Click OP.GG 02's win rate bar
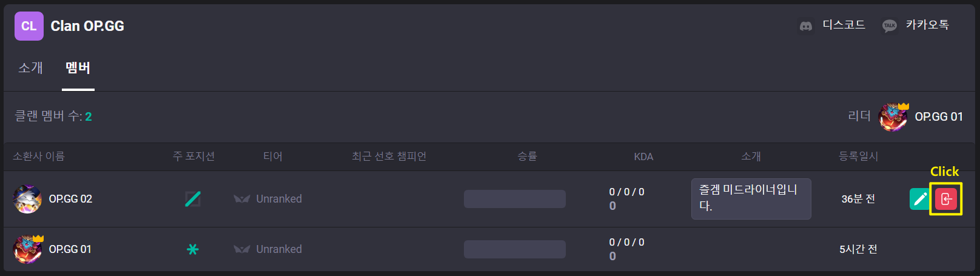 pyautogui.click(x=515, y=199)
